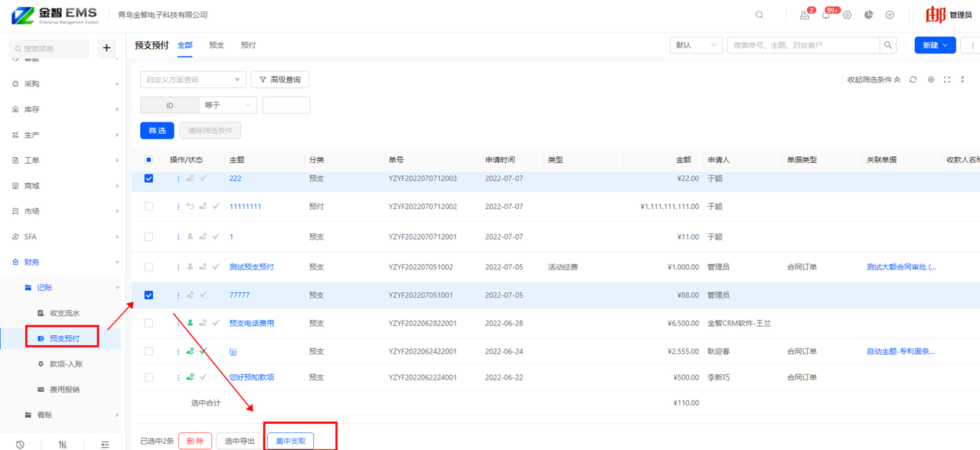
Task: Switch to the 预支 tab
Action: [217, 45]
